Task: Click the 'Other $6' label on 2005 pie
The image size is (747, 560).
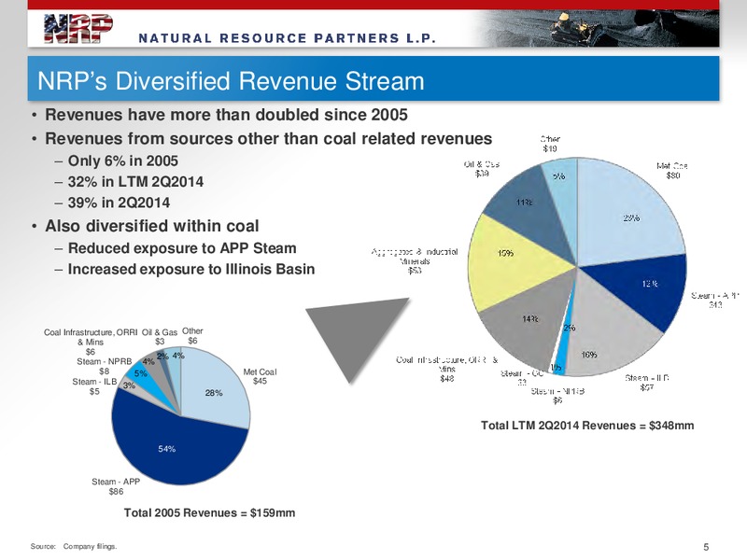Action: point(192,336)
